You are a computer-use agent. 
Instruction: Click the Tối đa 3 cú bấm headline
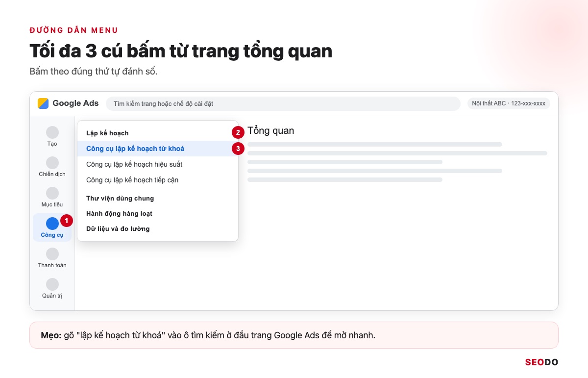tap(181, 51)
